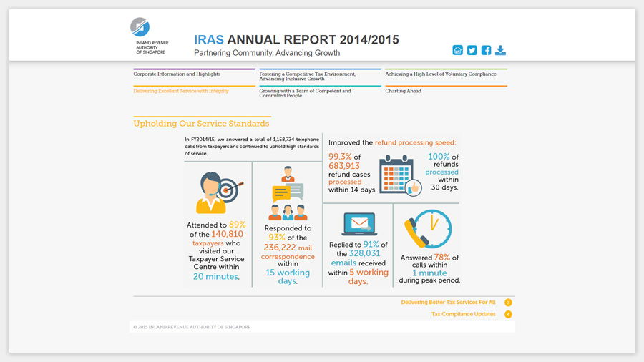Click the 78% of calls statistic
This screenshot has height=362, width=644.
[x=442, y=258]
